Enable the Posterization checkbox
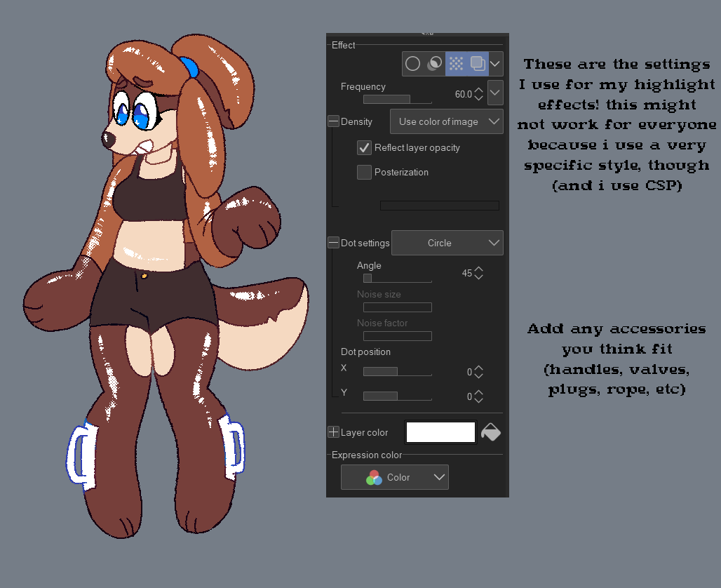The height and width of the screenshot is (588, 721). tap(364, 172)
